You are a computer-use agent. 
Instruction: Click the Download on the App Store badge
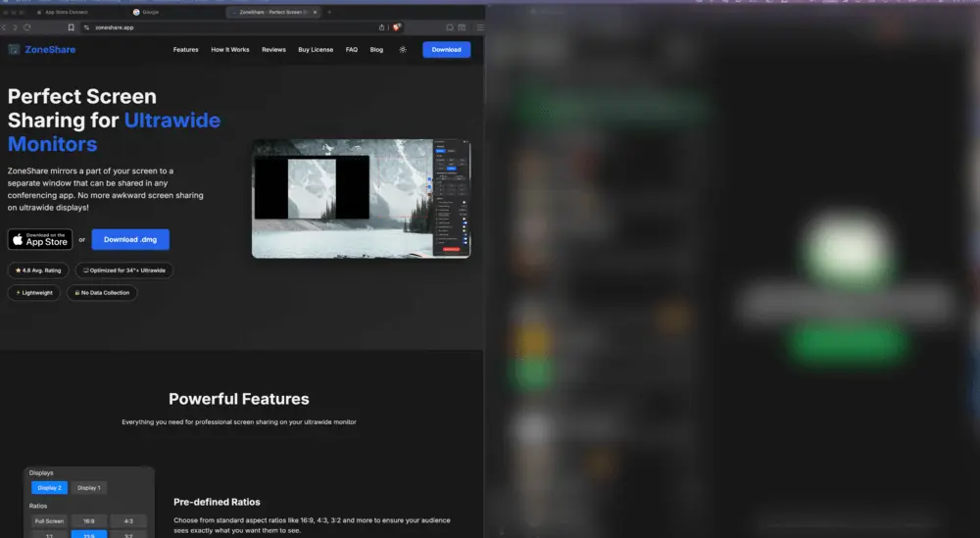pyautogui.click(x=40, y=239)
